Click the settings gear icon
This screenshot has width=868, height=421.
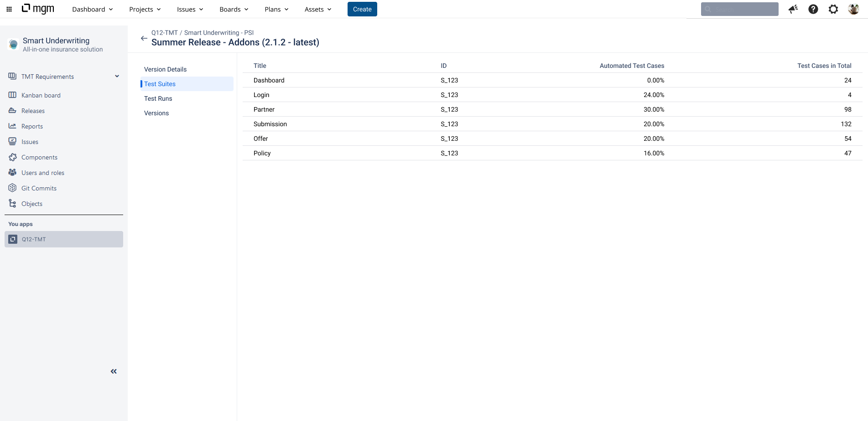833,9
